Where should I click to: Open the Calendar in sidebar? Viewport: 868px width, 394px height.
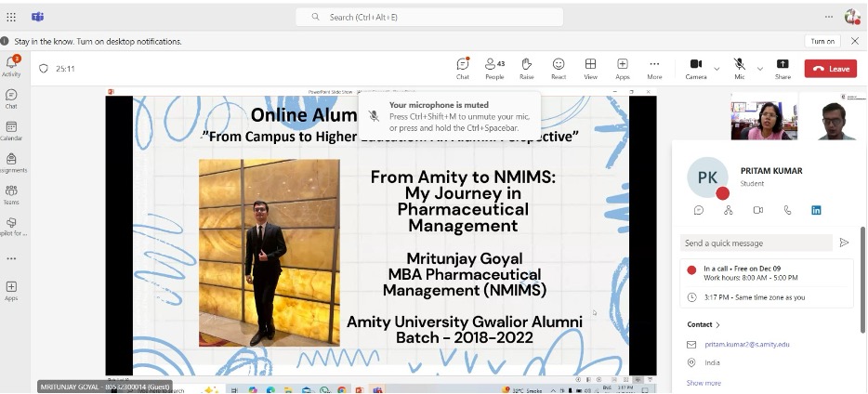click(x=11, y=131)
